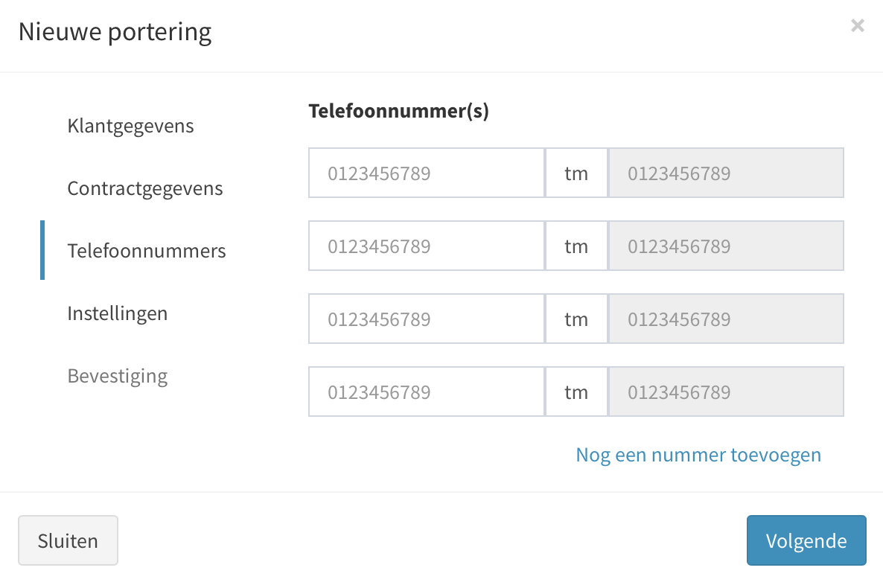Image resolution: width=883 pixels, height=588 pixels.
Task: Click Nog een nummer toevoegen link
Action: (698, 454)
